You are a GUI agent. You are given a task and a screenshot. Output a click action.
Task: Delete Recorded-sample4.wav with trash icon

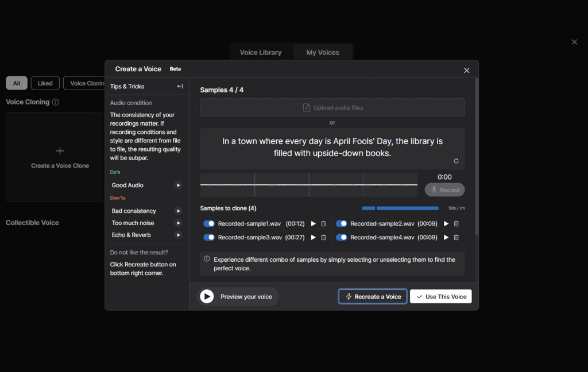pos(457,238)
